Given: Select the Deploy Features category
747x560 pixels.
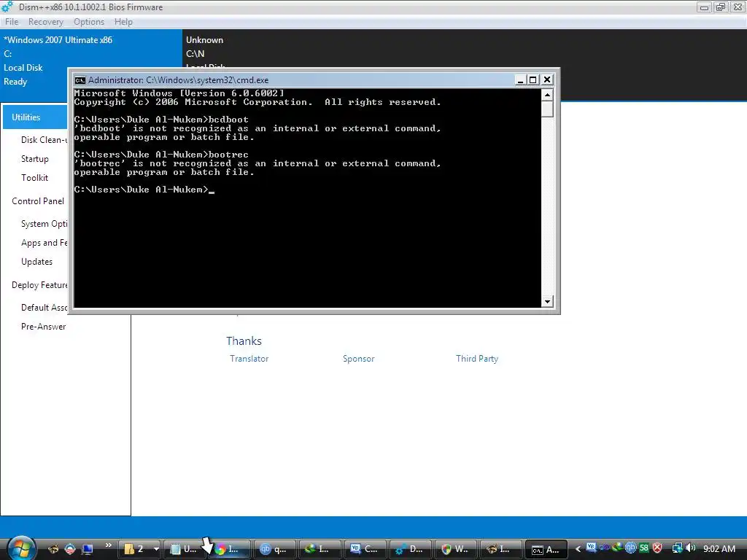Looking at the screenshot, I should [x=39, y=285].
